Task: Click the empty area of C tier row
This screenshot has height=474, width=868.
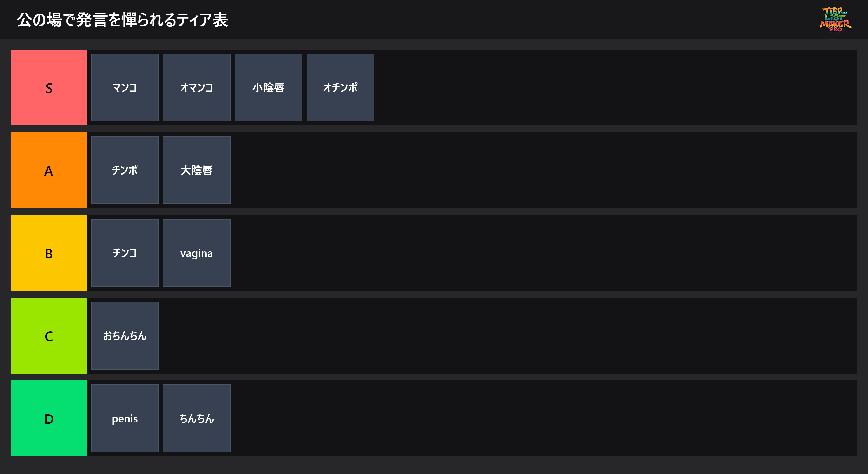Action: tap(505, 335)
